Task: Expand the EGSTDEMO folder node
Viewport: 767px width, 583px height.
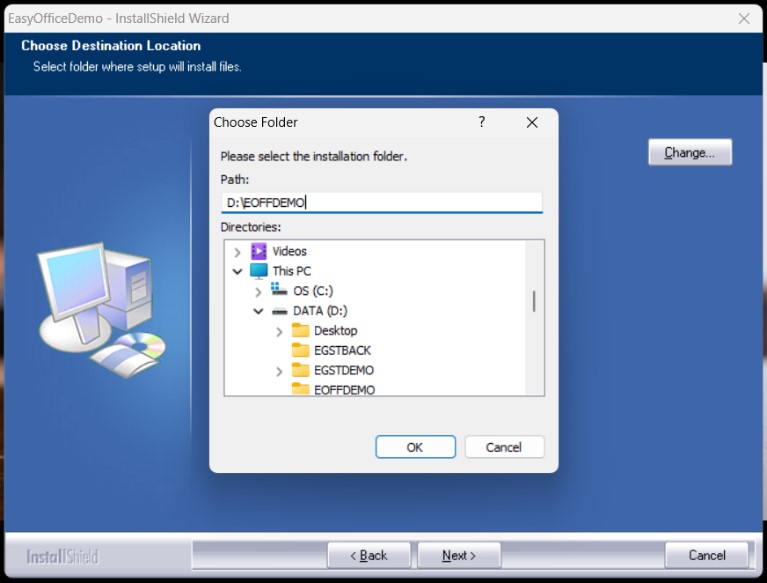Action: tap(279, 371)
